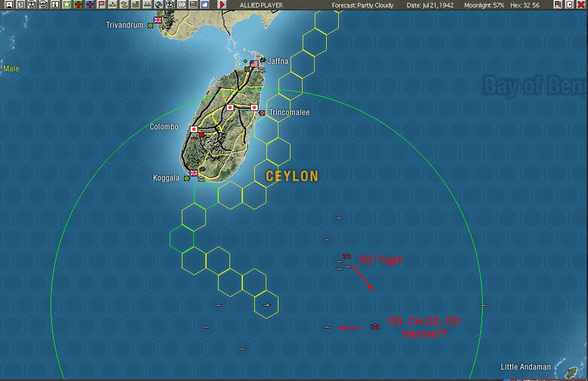Click the abacus calculation icon
Screen dimensions: 588x381
pos(193,5)
